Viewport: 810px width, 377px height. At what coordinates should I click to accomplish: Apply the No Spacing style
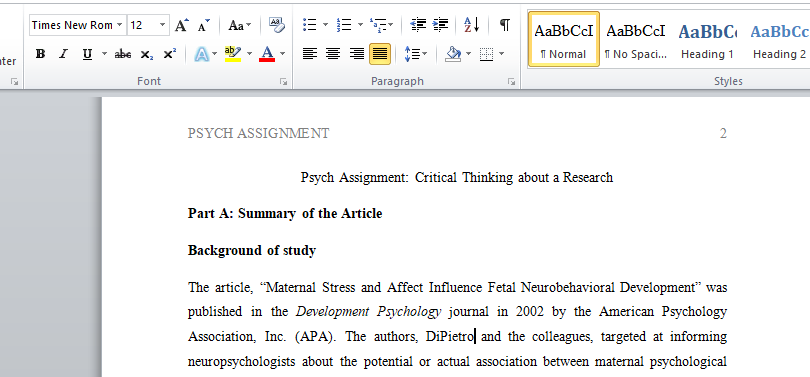[635, 39]
